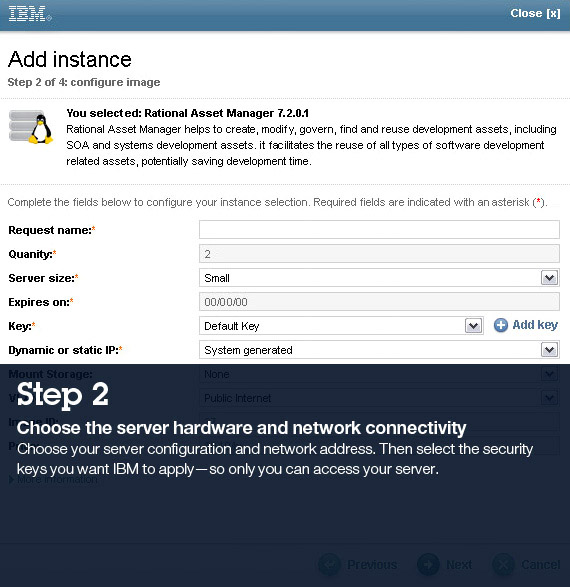Viewport: 570px width, 587px height.
Task: Close the Add instance dialog
Action: tap(535, 13)
